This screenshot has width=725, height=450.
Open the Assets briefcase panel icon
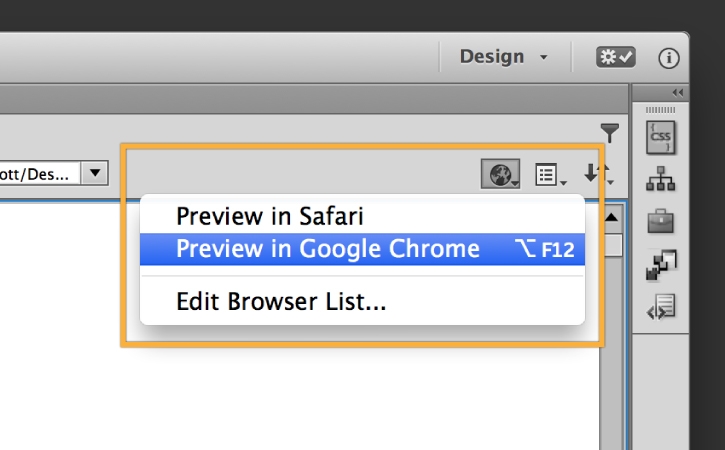660,221
